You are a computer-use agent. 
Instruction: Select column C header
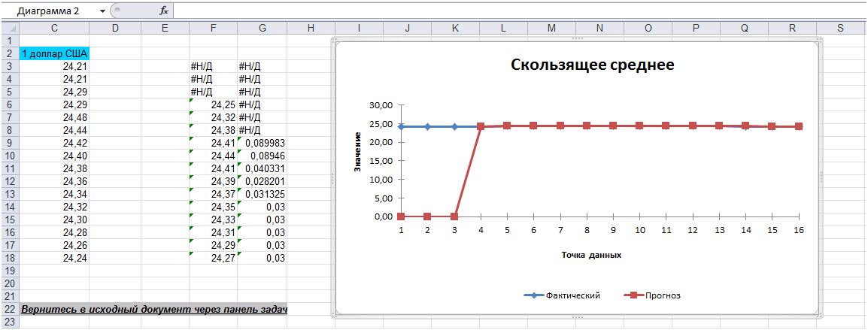54,29
